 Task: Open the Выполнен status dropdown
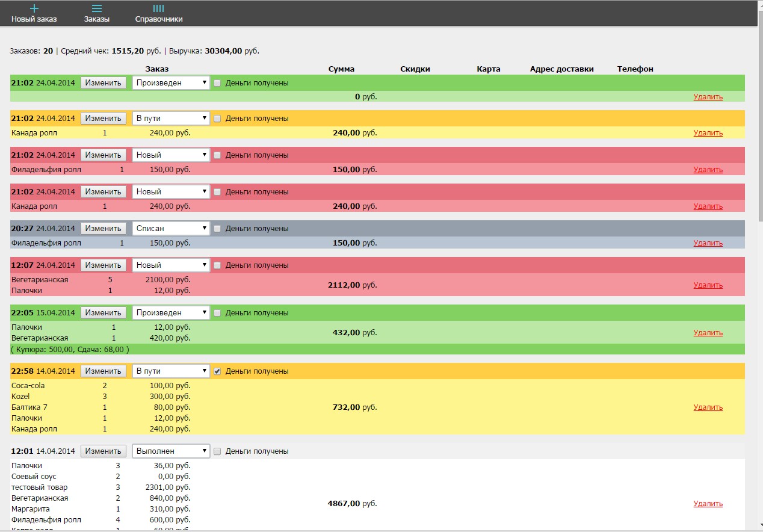pos(171,451)
